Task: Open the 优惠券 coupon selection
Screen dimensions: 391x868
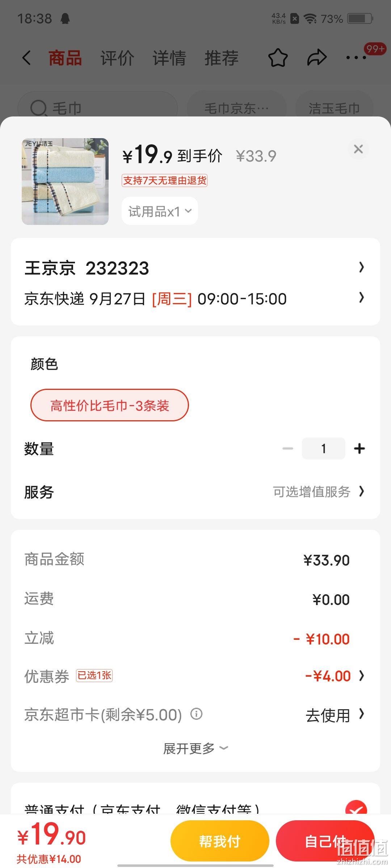Action: [195, 676]
